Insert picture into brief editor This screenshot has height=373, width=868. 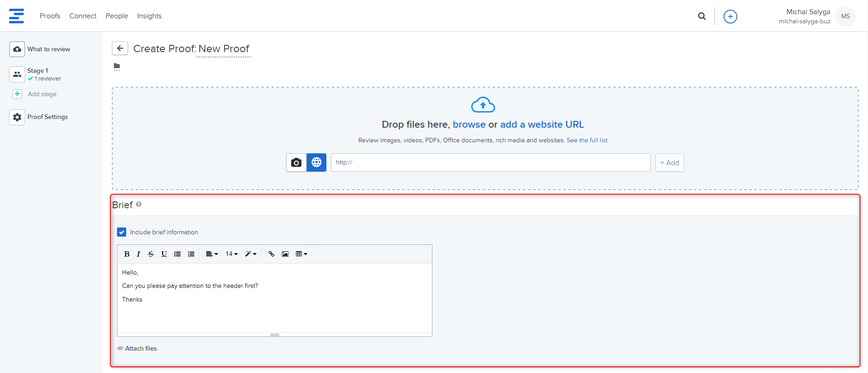pyautogui.click(x=285, y=254)
